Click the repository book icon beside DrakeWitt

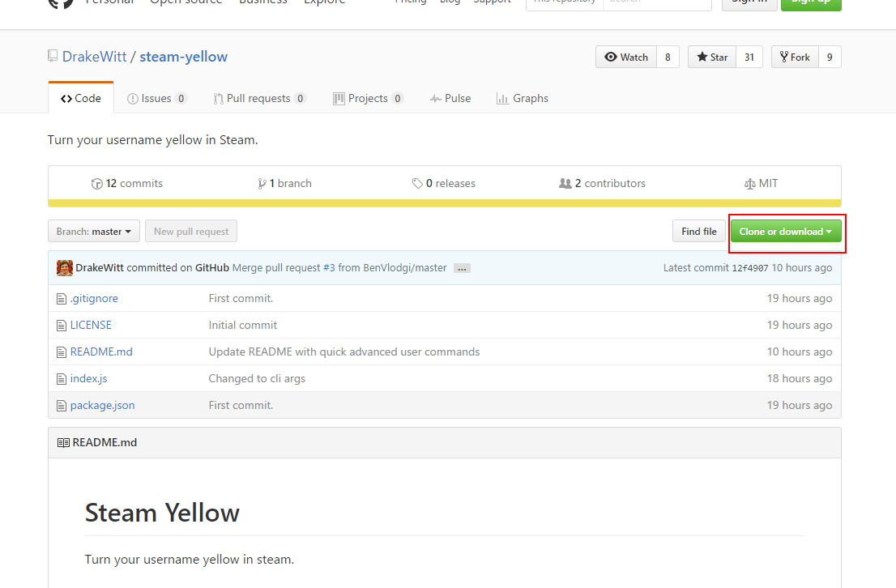pyautogui.click(x=53, y=56)
